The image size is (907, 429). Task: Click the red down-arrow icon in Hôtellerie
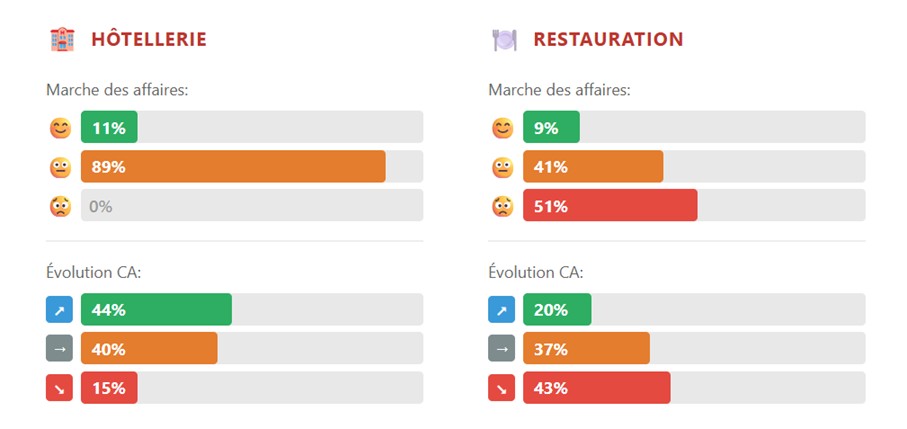tap(60, 388)
